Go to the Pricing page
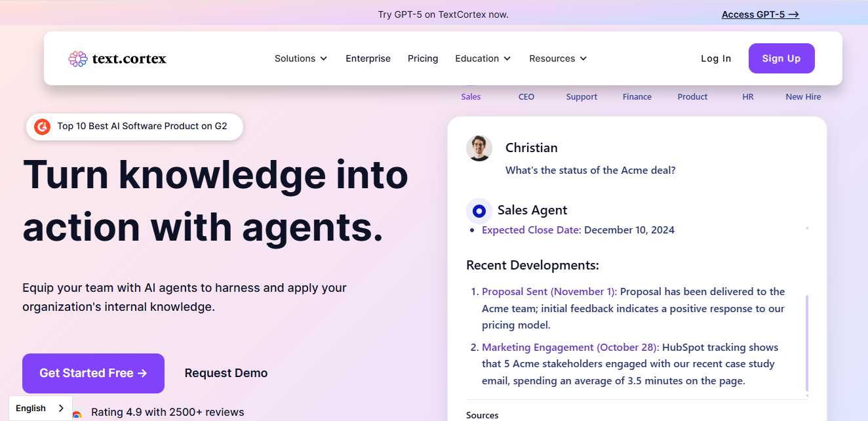The width and height of the screenshot is (868, 421). [x=423, y=58]
